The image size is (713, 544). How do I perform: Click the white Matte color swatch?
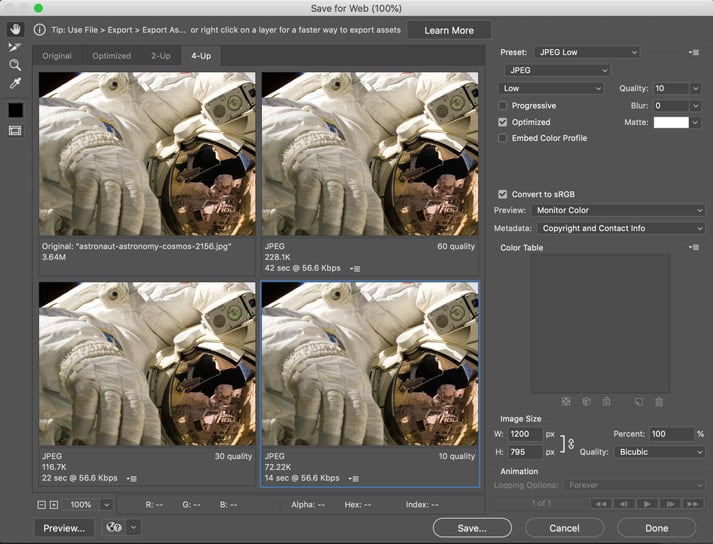(x=671, y=122)
